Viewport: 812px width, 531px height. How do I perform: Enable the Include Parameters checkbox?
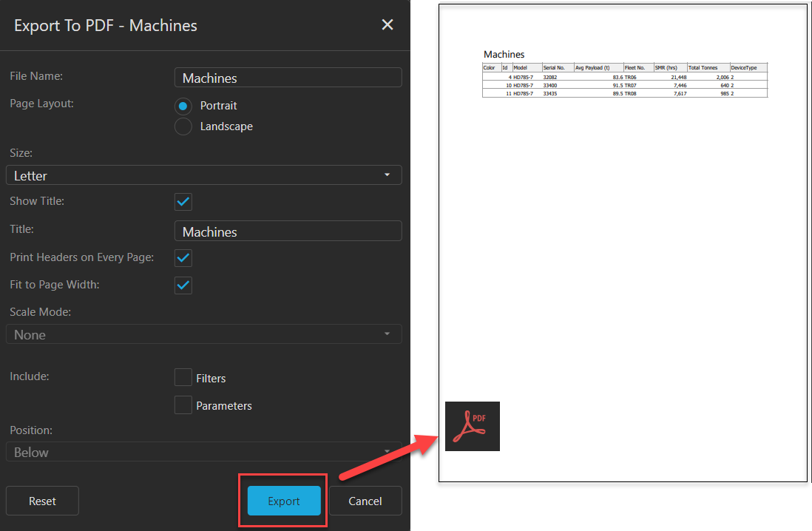click(183, 405)
